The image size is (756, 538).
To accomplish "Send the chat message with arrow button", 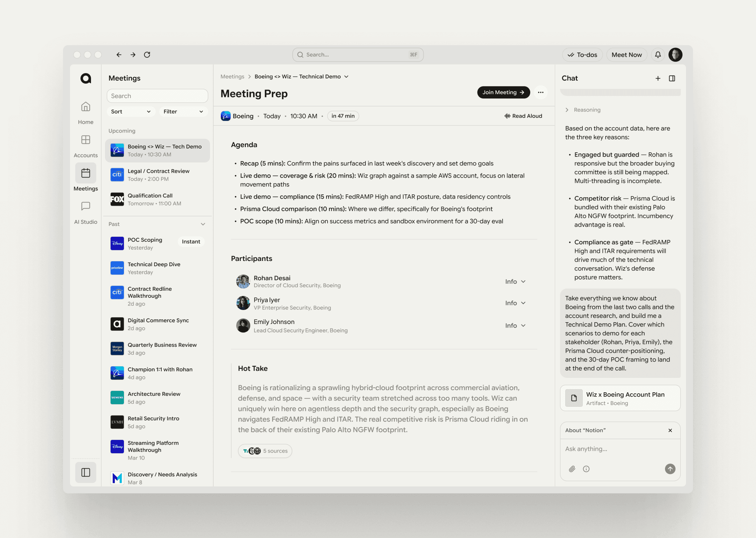I will pyautogui.click(x=670, y=469).
